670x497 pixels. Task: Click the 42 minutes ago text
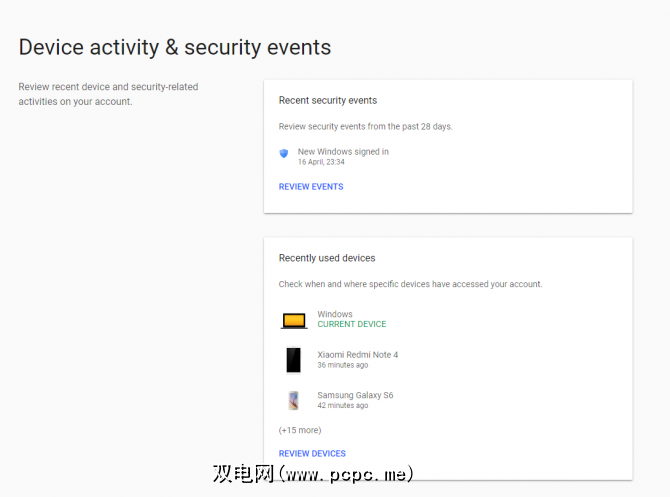tap(342, 405)
